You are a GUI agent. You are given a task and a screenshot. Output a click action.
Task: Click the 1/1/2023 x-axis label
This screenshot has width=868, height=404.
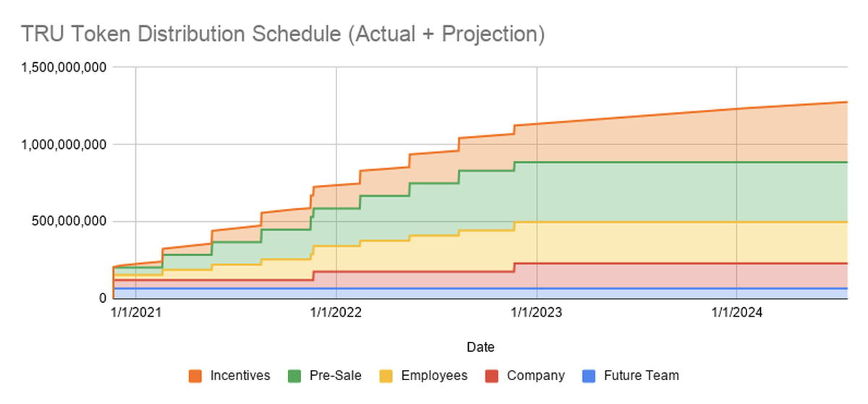click(536, 312)
